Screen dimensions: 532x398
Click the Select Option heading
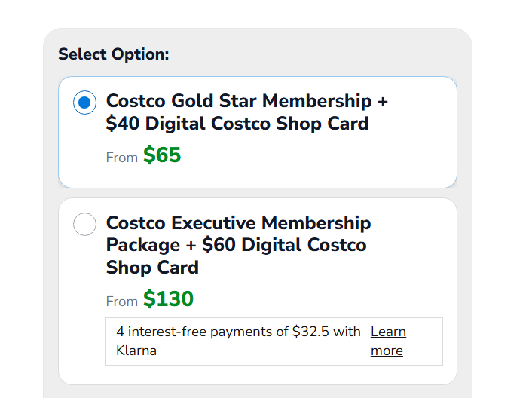113,54
